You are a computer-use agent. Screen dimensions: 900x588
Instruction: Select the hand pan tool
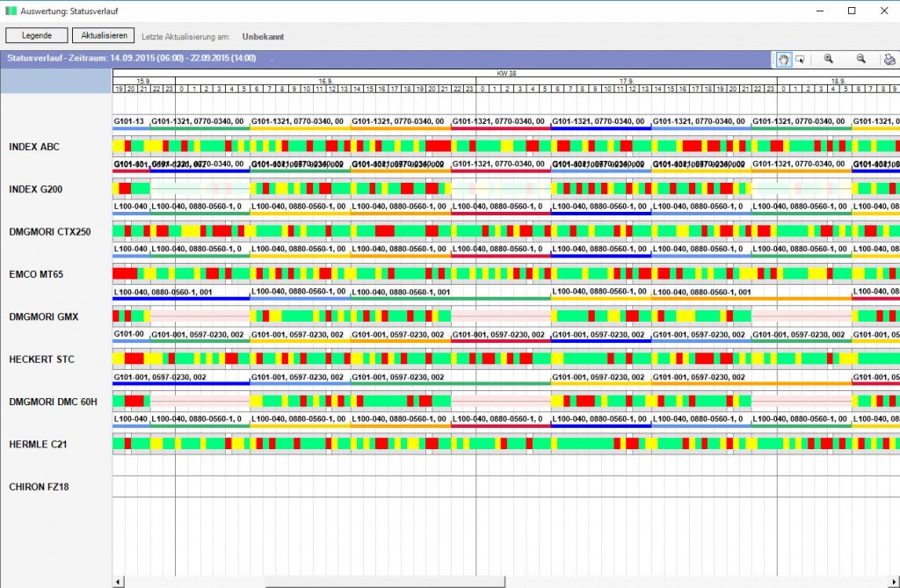click(783, 59)
